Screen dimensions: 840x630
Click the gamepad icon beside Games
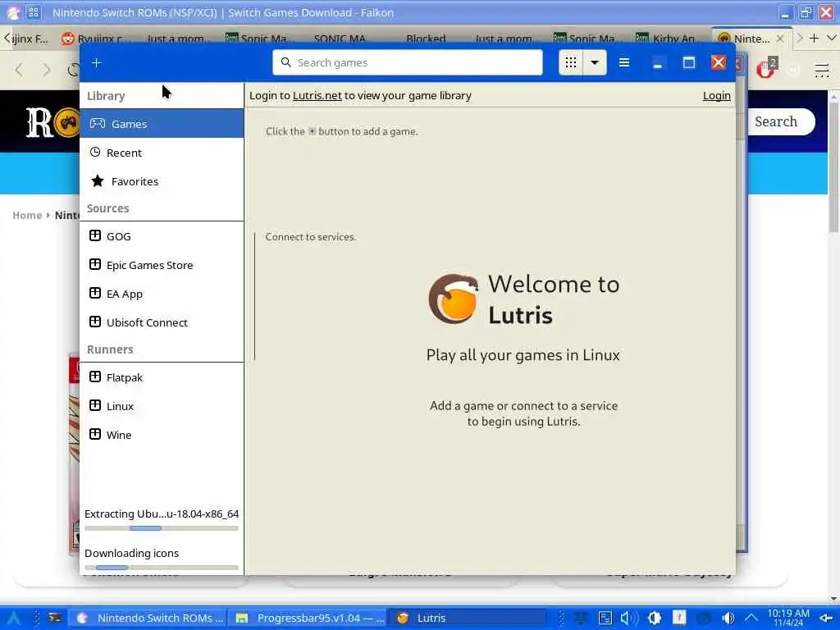[x=98, y=124]
